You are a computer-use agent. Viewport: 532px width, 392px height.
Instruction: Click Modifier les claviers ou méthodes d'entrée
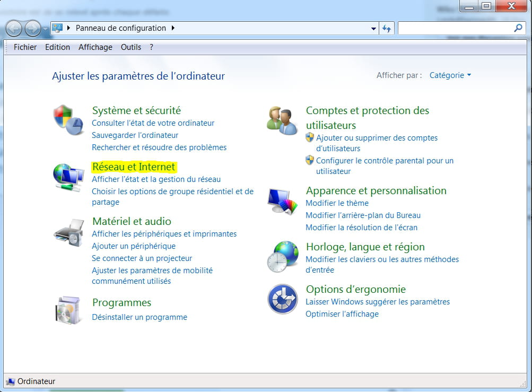pos(382,264)
